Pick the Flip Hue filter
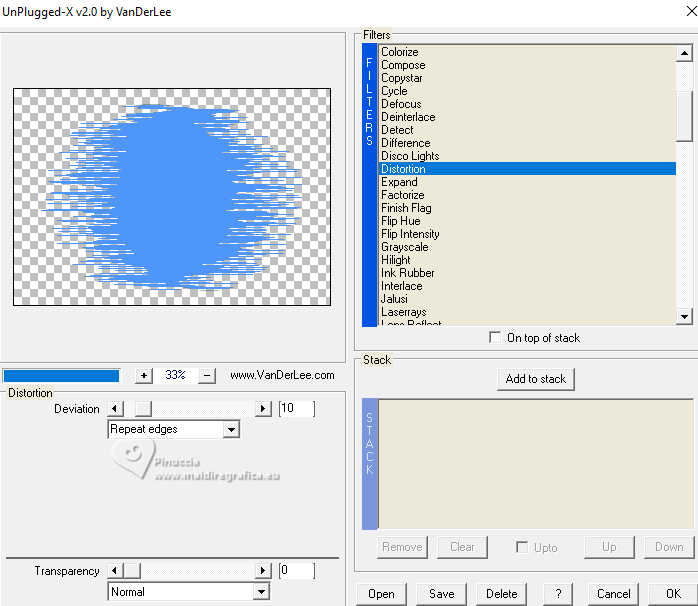 click(x=527, y=221)
